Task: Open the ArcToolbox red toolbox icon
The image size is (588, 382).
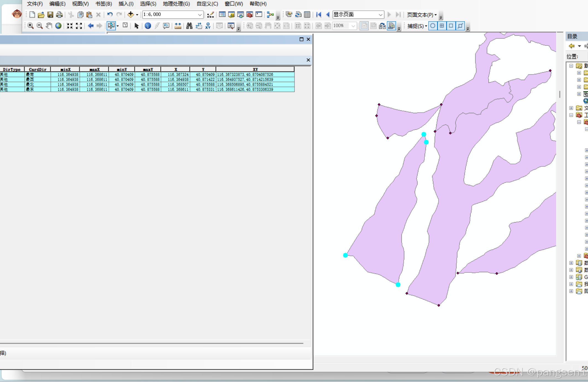Action: pos(250,14)
